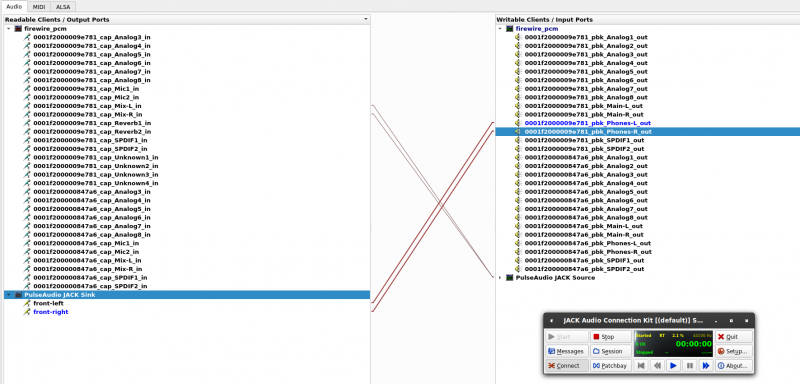Select the 0001f2000009e781_pbk_Analog8_out port
Image resolution: width=800 pixels, height=384 pixels.
tap(586, 97)
